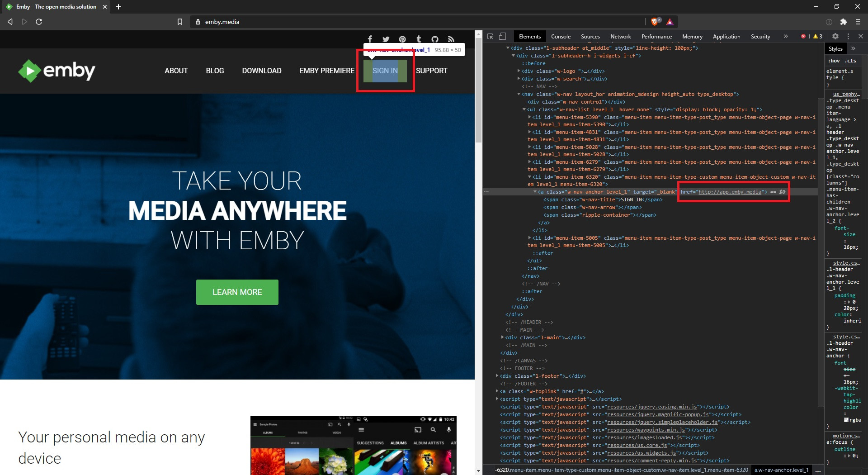Expand the menu-item-5390 list item node
The image size is (868, 475).
[530, 117]
